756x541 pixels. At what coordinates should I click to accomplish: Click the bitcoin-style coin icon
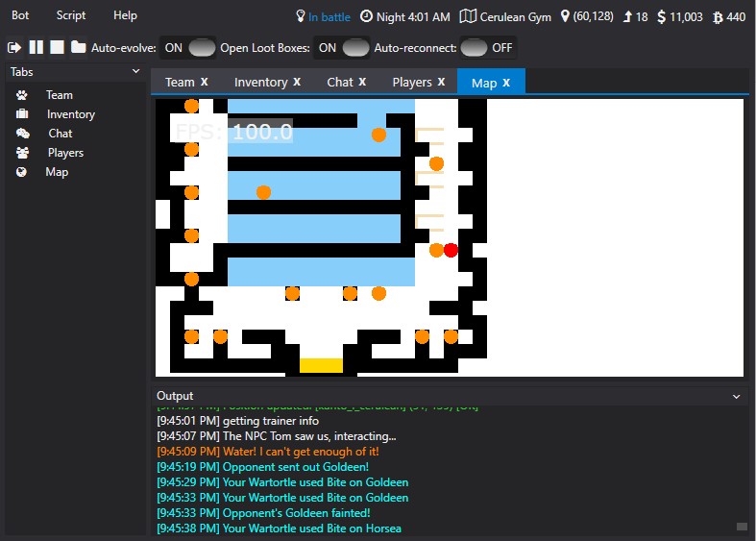(x=718, y=17)
